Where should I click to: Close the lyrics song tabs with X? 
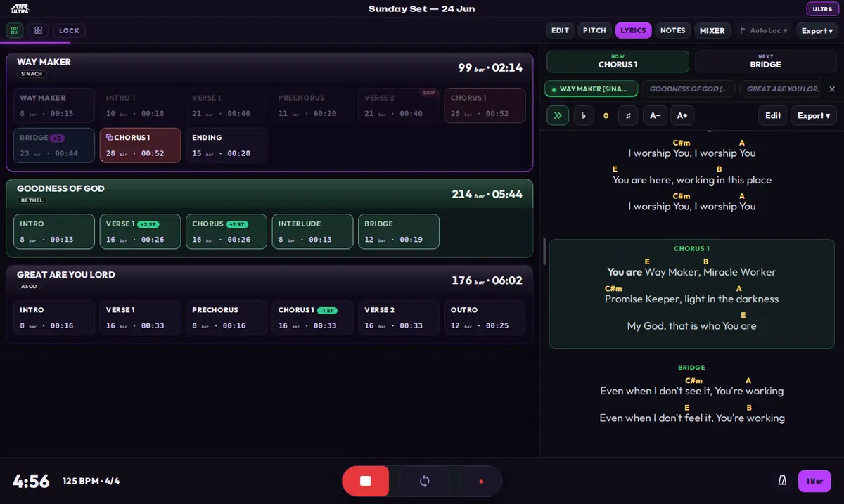[832, 89]
